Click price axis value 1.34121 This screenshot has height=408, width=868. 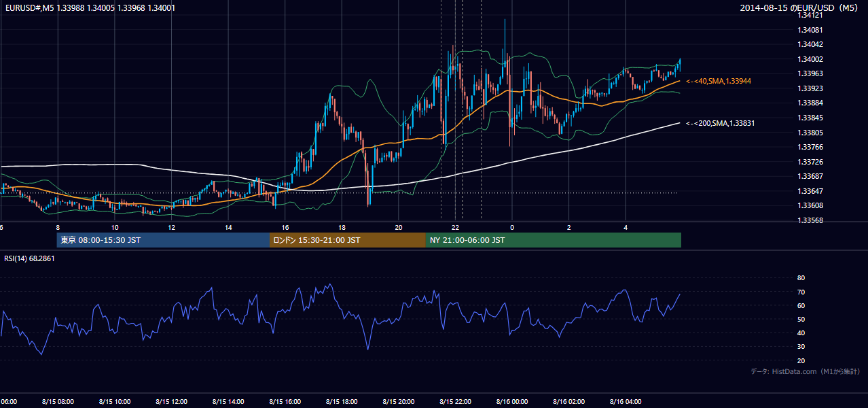[811, 15]
